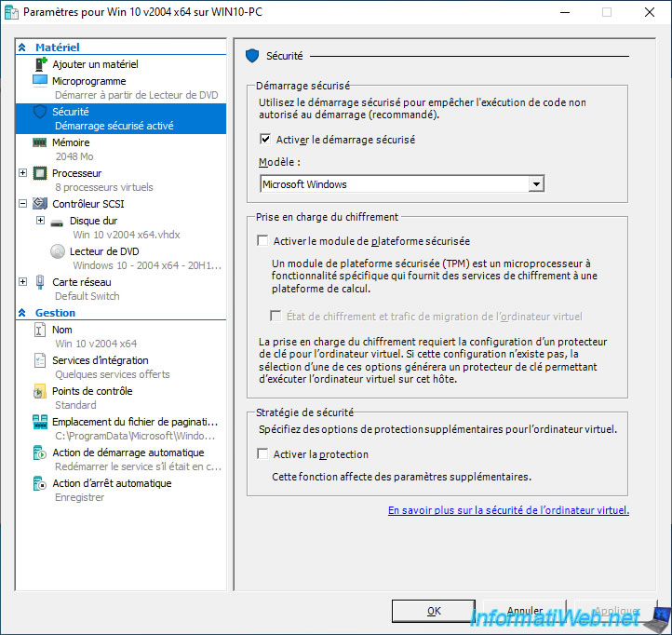Click the Ajouter un matériel icon
Viewport: 672px width, 635px height.
[40, 64]
